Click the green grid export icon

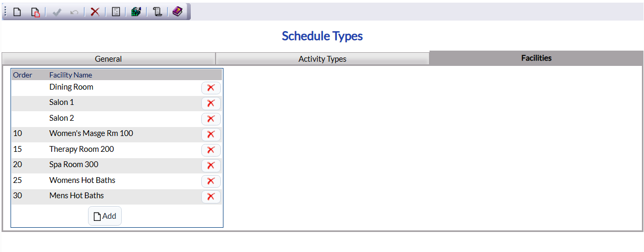click(136, 12)
